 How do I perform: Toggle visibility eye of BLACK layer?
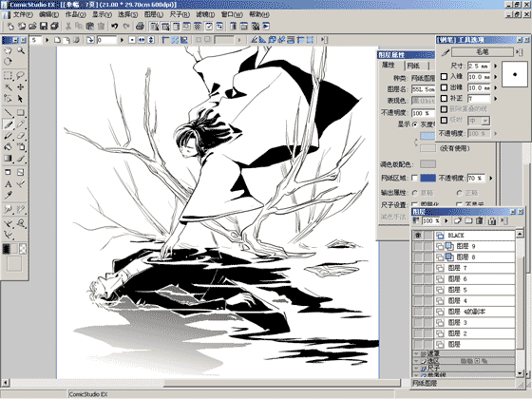point(418,236)
